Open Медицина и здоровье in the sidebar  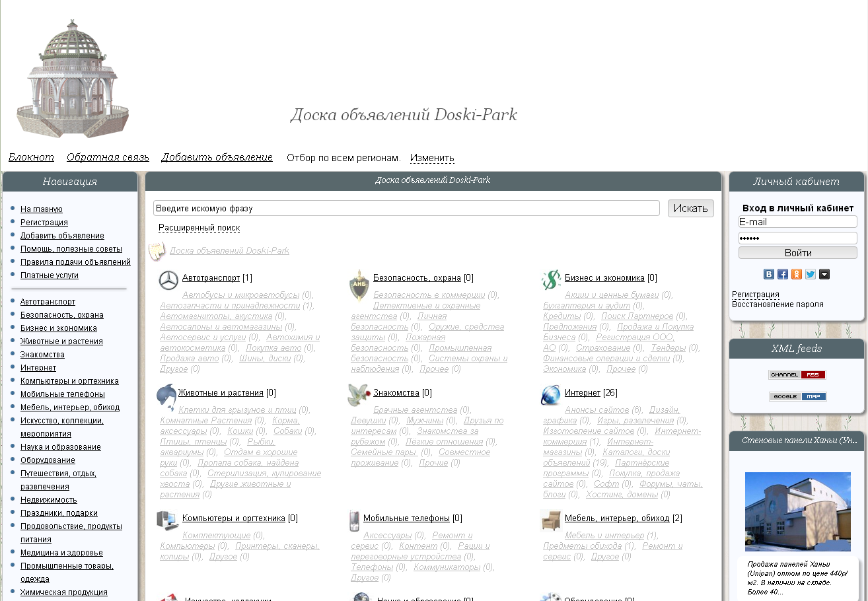tap(61, 553)
